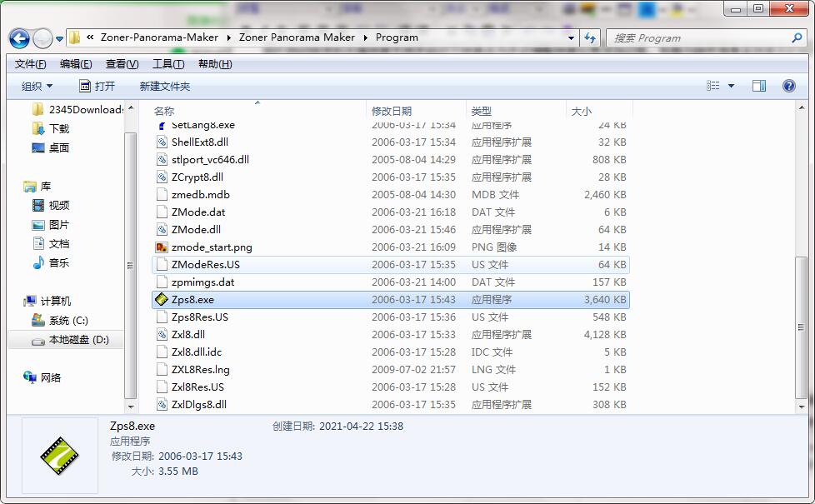This screenshot has height=504, width=815.
Task: Open the 文档 library
Action: [51, 244]
